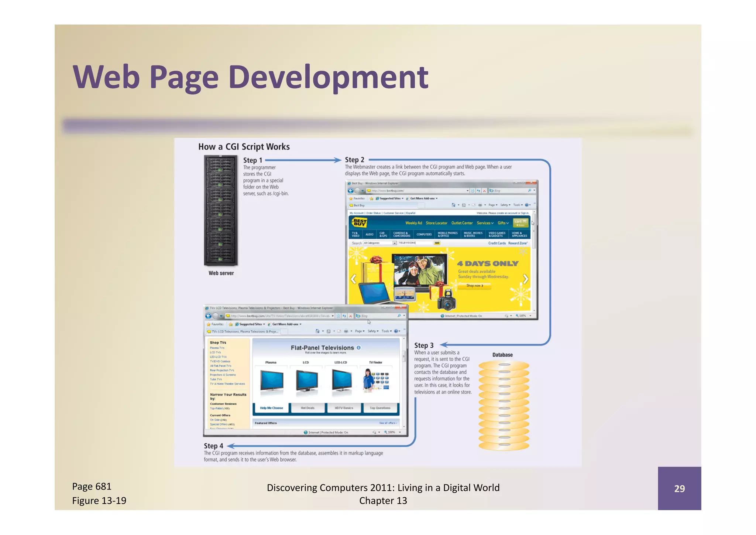Click Stop X icon in Best Buy home window
This screenshot has height=535, width=756.
tap(484, 191)
